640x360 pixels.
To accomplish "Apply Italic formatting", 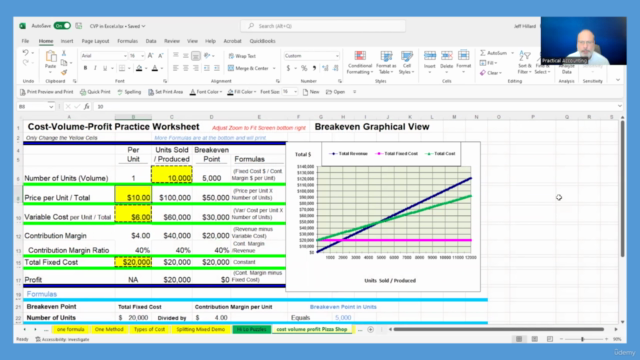I will pyautogui.click(x=95, y=68).
